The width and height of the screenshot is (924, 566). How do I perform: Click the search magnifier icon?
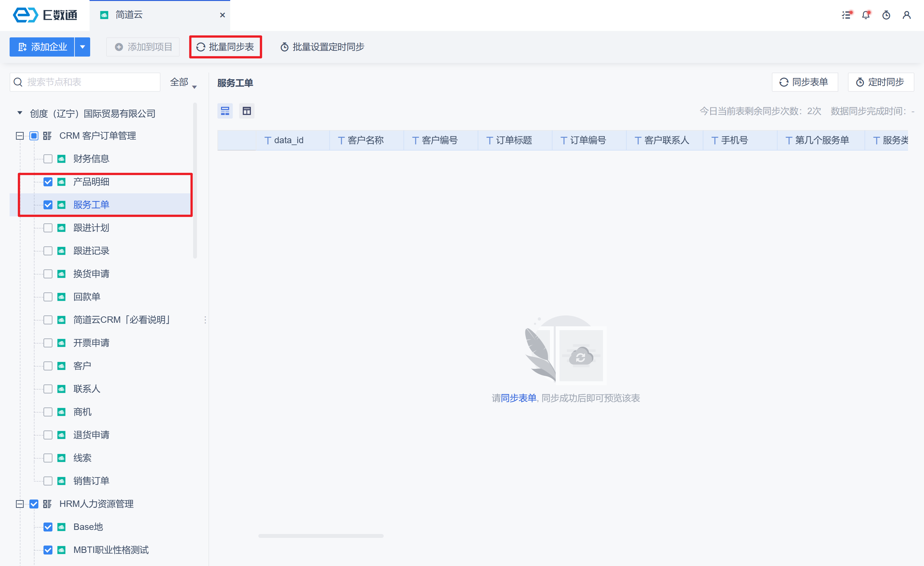(18, 82)
